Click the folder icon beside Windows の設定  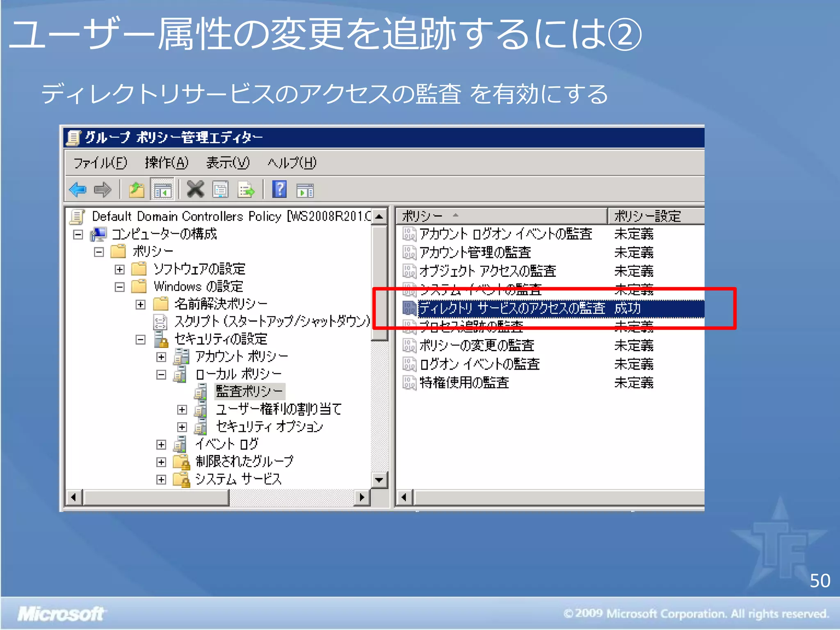pyautogui.click(x=139, y=286)
